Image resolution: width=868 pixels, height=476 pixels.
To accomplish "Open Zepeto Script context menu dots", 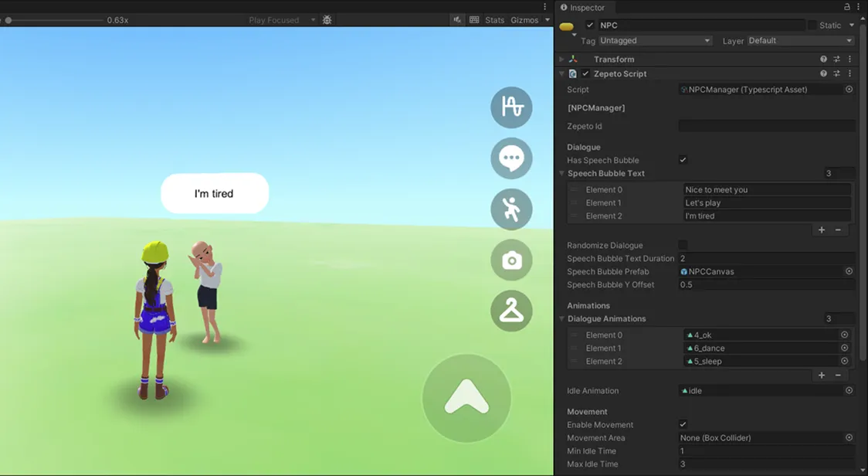I will click(849, 73).
